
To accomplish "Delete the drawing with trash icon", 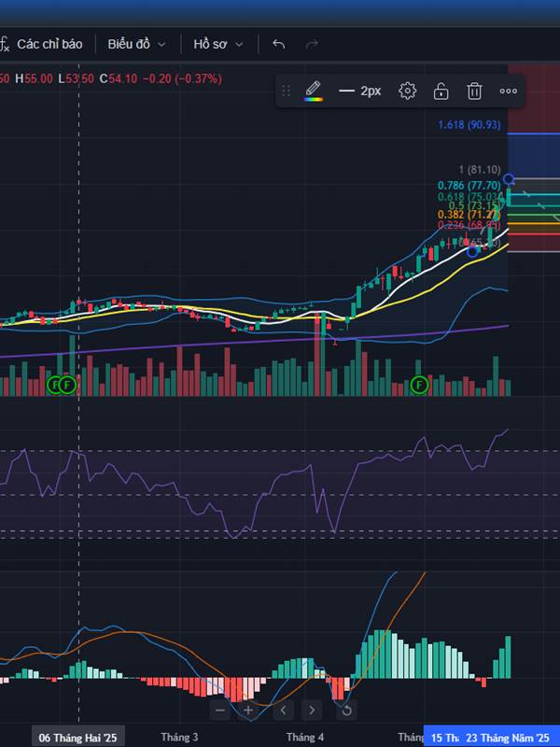I will pos(474,91).
